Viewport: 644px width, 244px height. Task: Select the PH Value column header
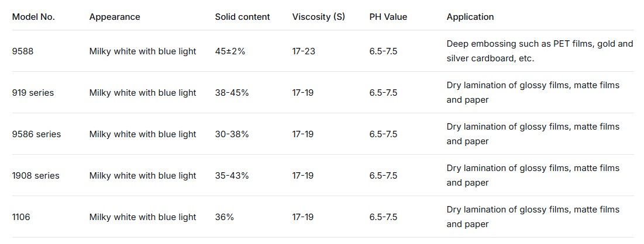tap(388, 17)
